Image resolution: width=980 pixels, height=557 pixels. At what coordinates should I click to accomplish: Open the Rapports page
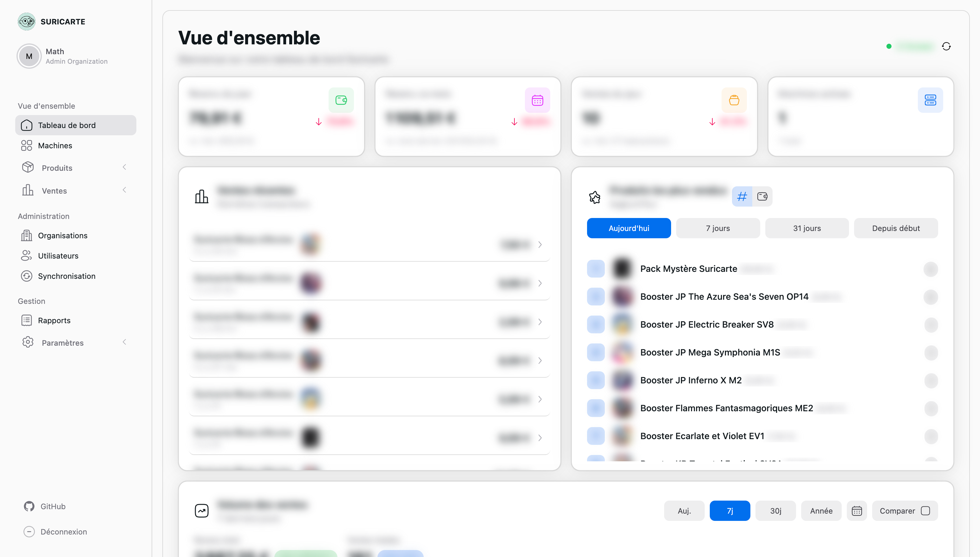pos(54,320)
